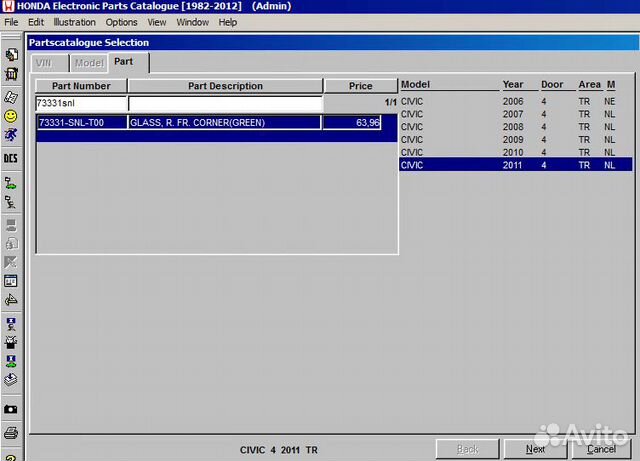Select the CIVIC 2006 model row
The width and height of the screenshot is (640, 461).
click(516, 101)
